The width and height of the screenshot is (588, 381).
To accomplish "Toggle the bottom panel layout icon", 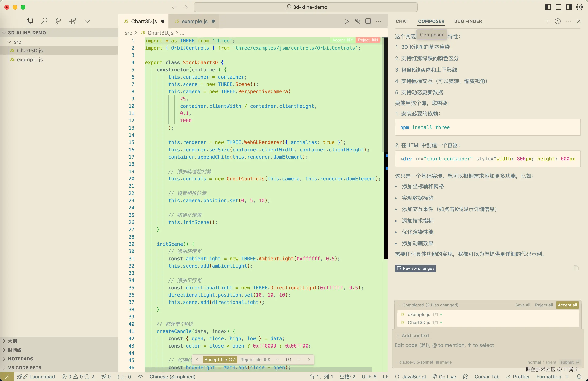I will (558, 7).
